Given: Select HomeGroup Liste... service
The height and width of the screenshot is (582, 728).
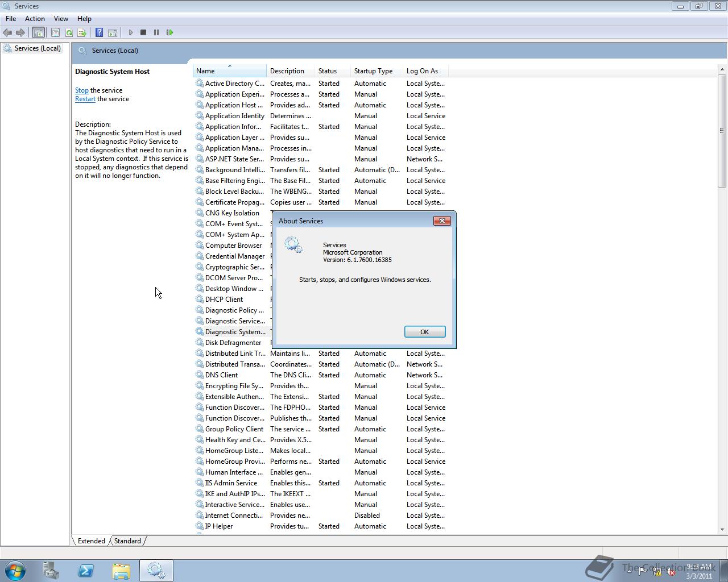Looking at the screenshot, I should click(234, 451).
